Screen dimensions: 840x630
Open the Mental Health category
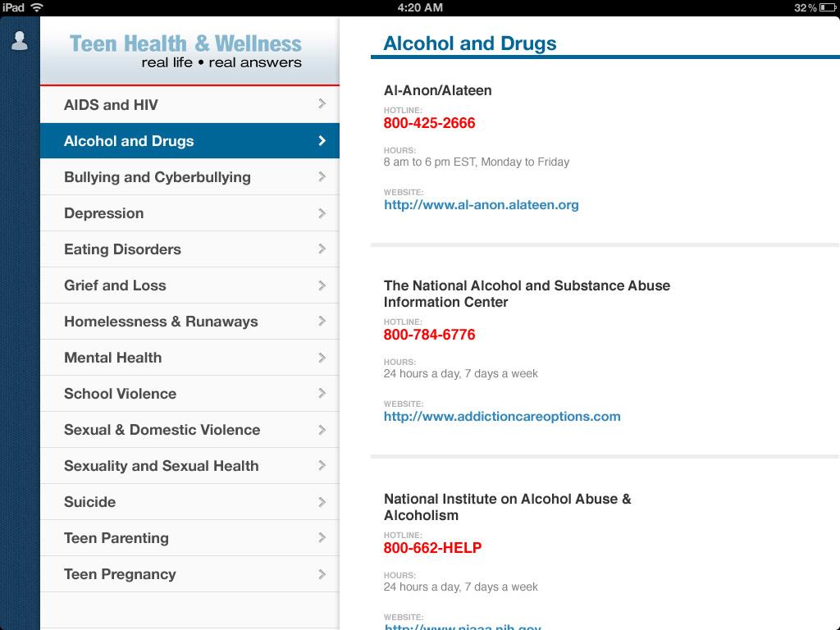coord(189,358)
